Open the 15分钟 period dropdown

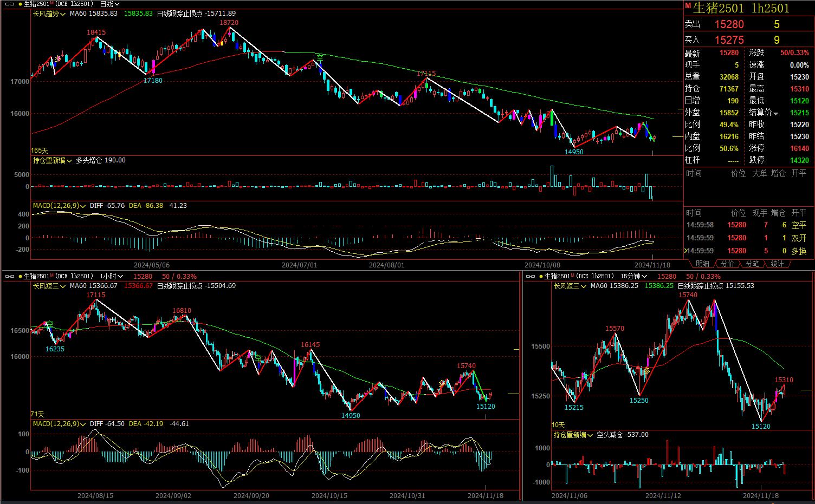(633, 276)
